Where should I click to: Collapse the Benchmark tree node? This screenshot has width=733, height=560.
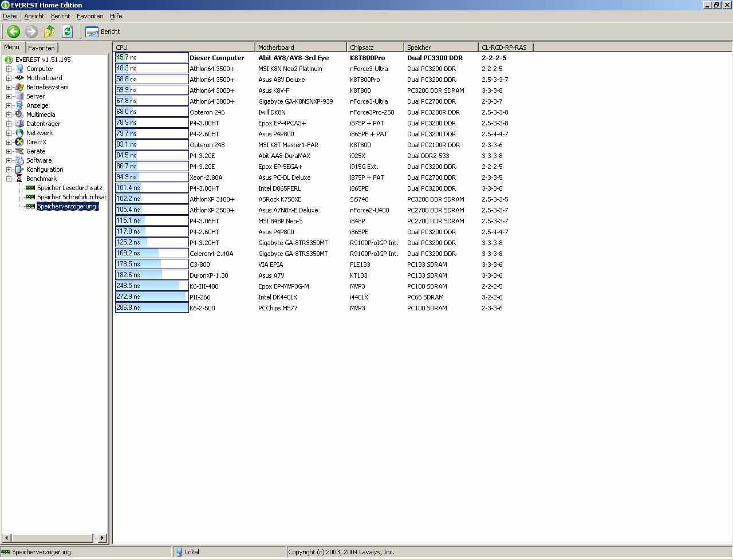coord(9,179)
